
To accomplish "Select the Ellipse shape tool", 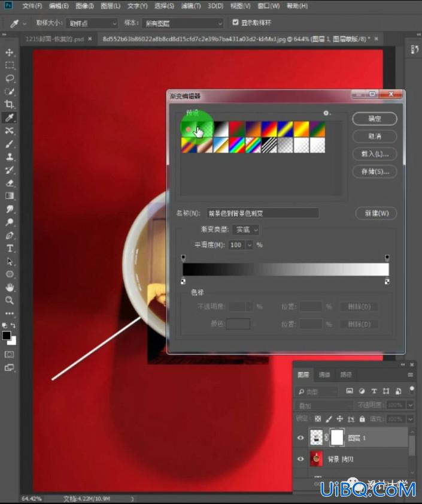I will click(x=10, y=274).
